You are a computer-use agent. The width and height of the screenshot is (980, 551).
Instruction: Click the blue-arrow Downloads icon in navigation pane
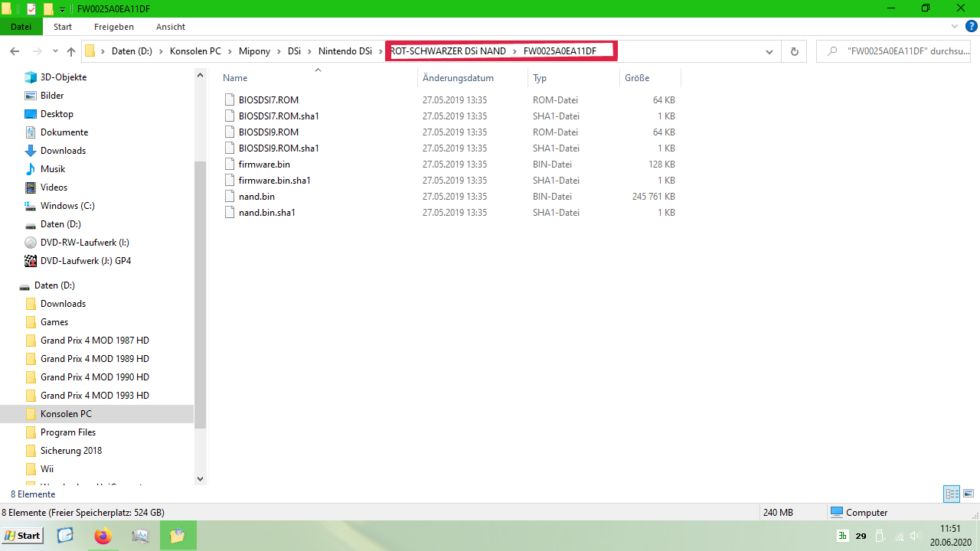(31, 151)
